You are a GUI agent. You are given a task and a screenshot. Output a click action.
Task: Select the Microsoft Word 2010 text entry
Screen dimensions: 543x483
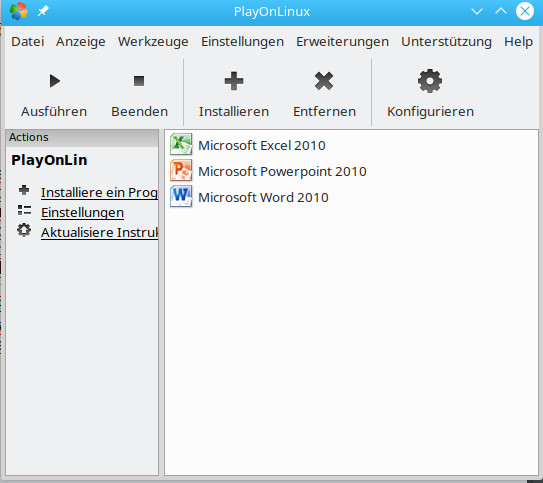point(263,197)
